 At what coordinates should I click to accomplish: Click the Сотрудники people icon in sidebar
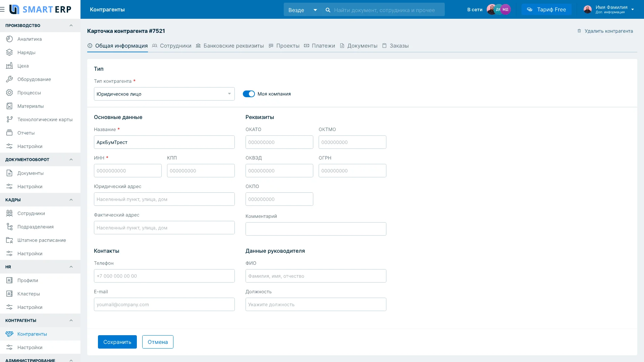point(9,213)
